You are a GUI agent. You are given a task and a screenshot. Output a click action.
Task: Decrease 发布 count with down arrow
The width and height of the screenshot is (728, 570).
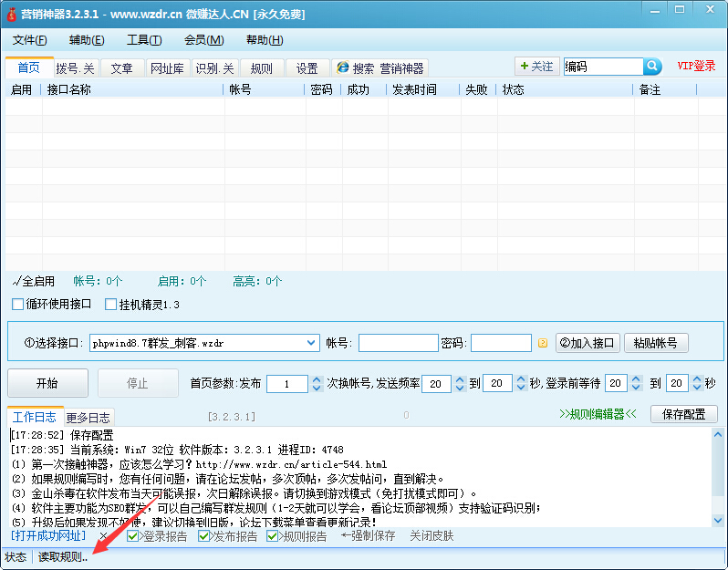click(x=317, y=388)
